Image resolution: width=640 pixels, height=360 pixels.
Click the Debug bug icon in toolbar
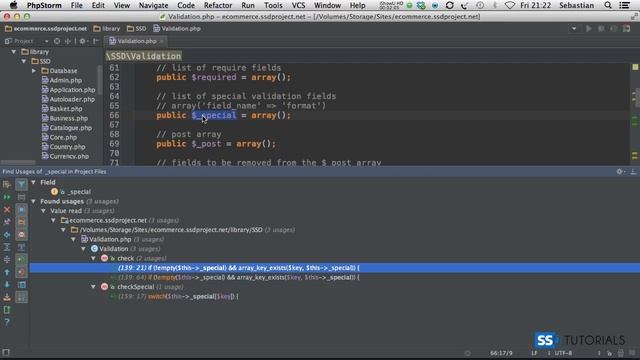[x=601, y=29]
